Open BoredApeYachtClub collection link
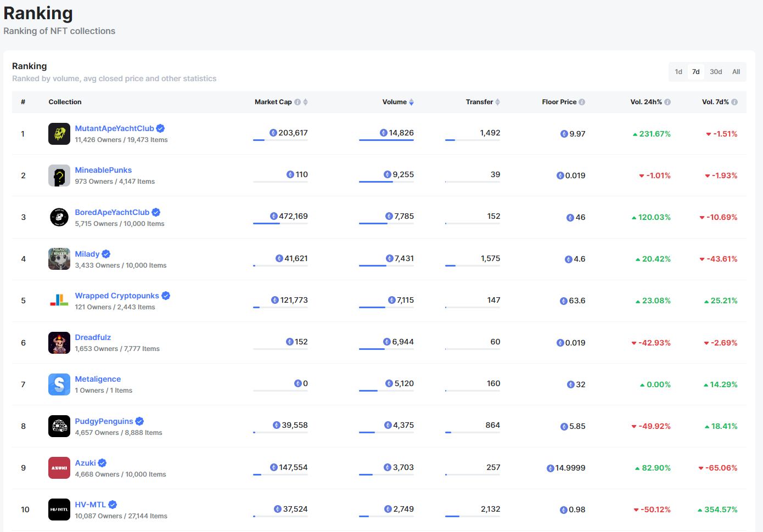The height and width of the screenshot is (532, 763). [x=112, y=212]
